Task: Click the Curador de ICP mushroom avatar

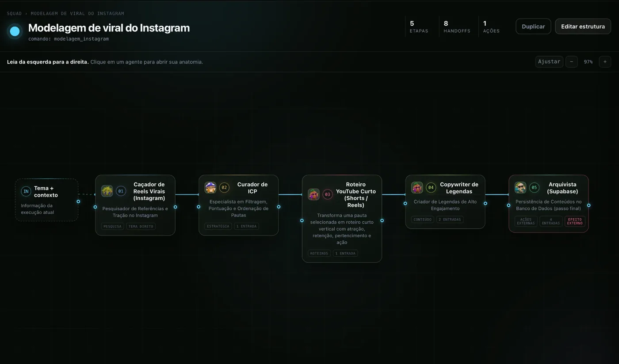Action: [x=210, y=187]
